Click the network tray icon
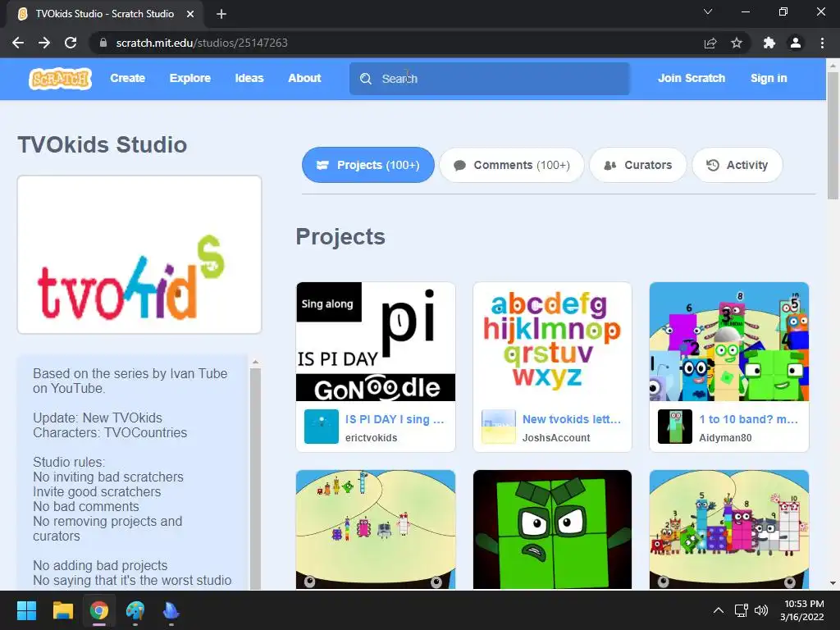840x630 pixels. coord(742,610)
